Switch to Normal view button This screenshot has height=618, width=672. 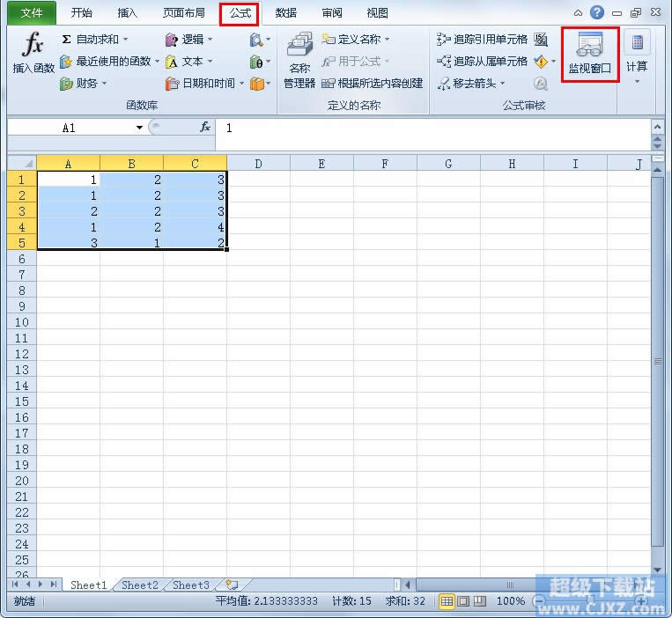[447, 601]
